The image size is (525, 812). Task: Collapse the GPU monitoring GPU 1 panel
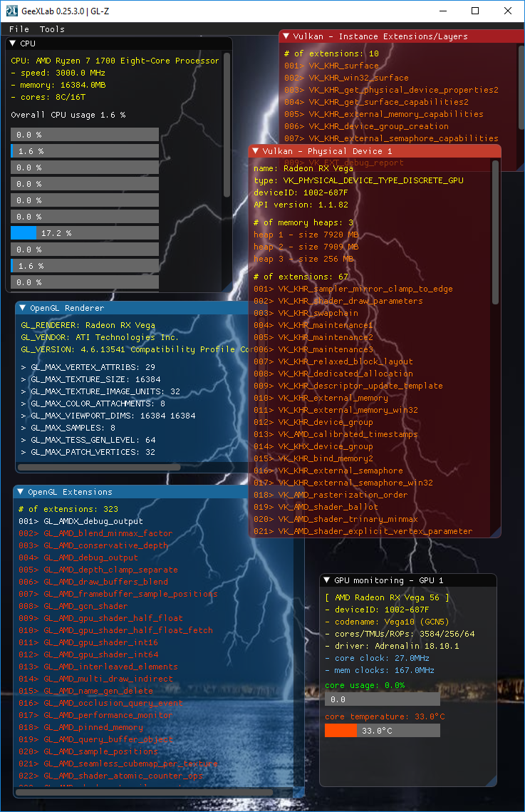pyautogui.click(x=327, y=580)
